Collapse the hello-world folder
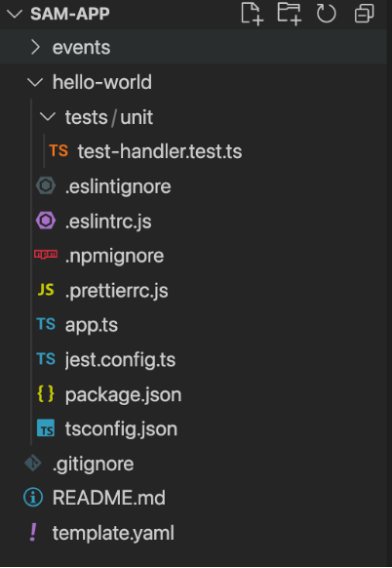The image size is (392, 568). click(x=193, y=82)
